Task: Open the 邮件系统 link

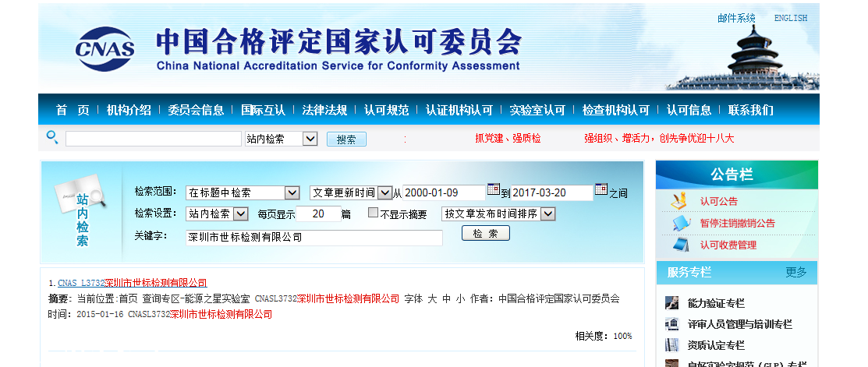Action: click(x=736, y=18)
